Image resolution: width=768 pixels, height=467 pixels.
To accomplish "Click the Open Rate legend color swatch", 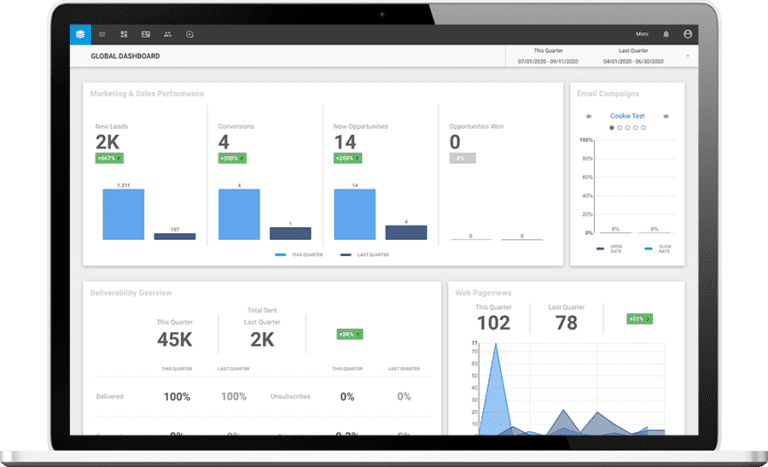I will (x=600, y=247).
